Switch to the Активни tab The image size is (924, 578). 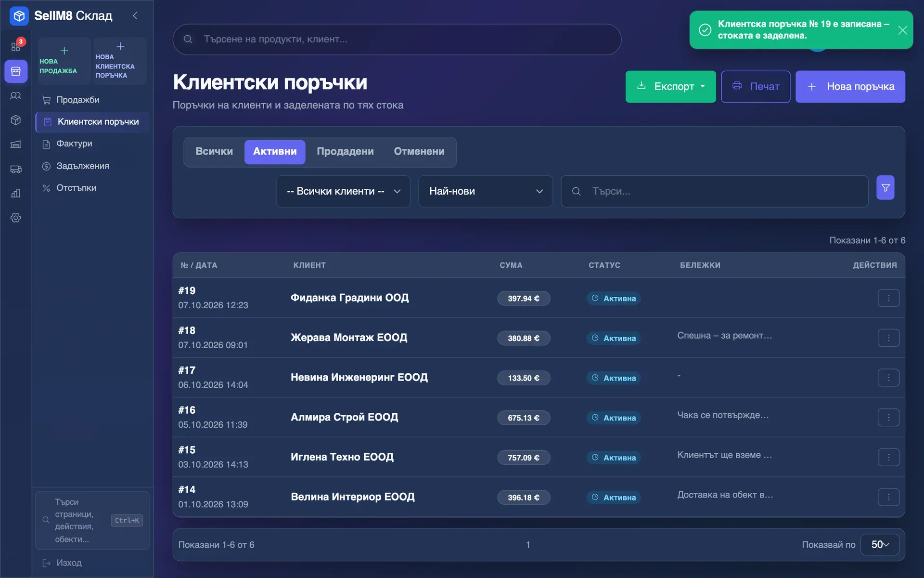pyautogui.click(x=275, y=152)
